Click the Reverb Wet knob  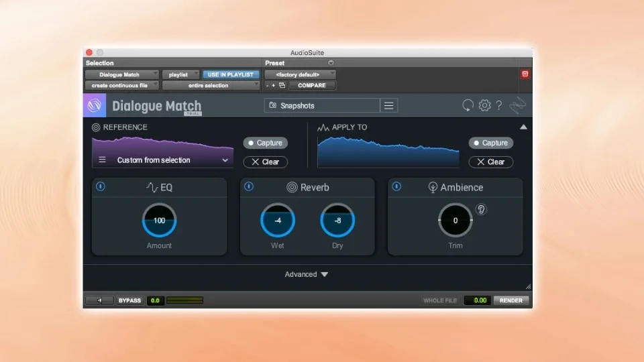(x=278, y=221)
